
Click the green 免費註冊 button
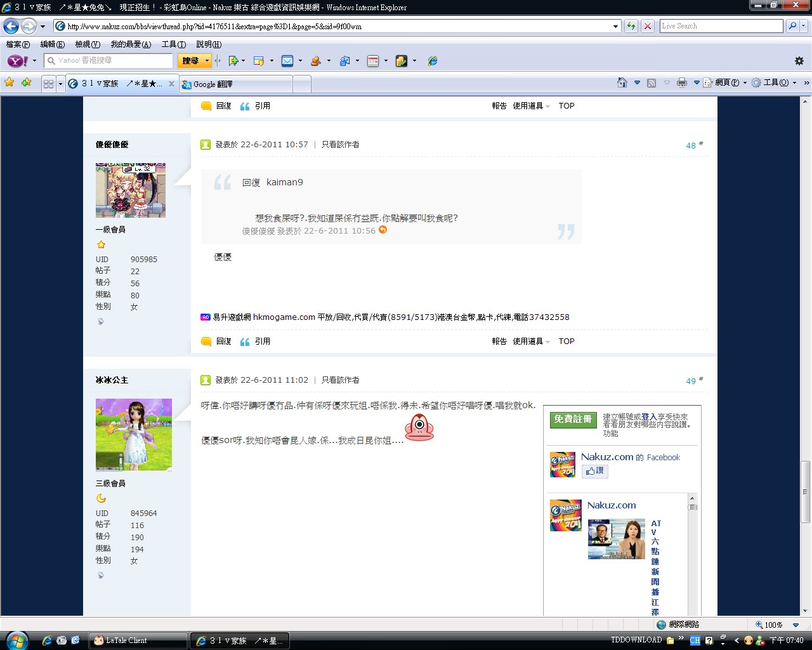[x=573, y=420]
